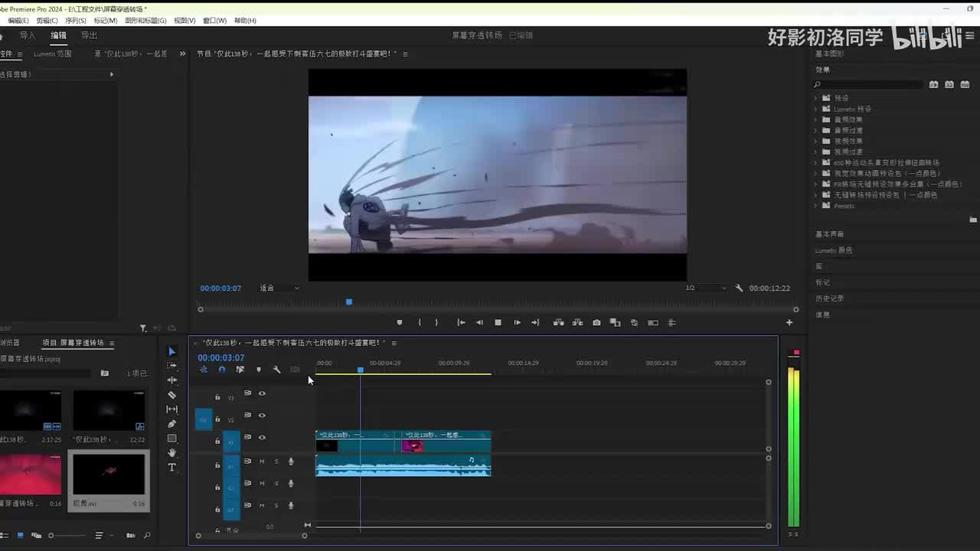This screenshot has width=980, height=551.
Task: Step forward one frame
Action: point(517,323)
